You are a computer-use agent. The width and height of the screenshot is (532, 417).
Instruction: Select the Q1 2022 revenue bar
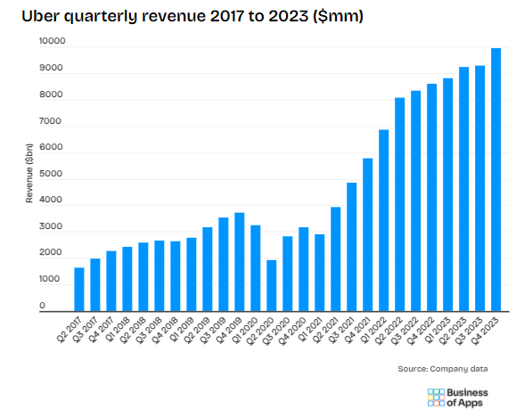(x=384, y=221)
